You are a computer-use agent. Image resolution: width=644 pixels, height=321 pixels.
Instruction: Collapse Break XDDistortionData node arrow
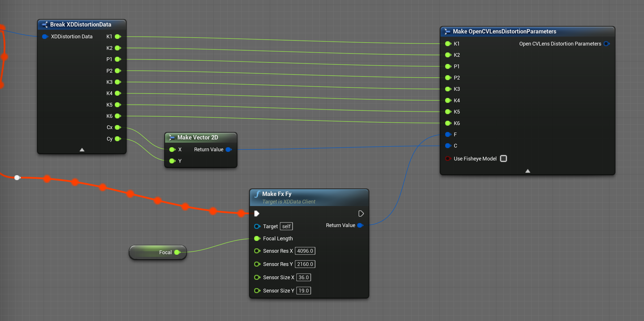[x=82, y=150]
